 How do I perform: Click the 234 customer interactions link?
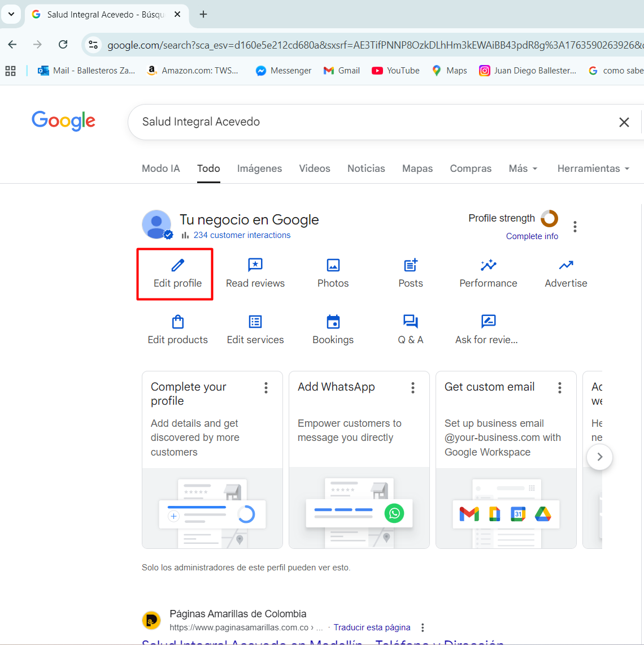point(242,235)
